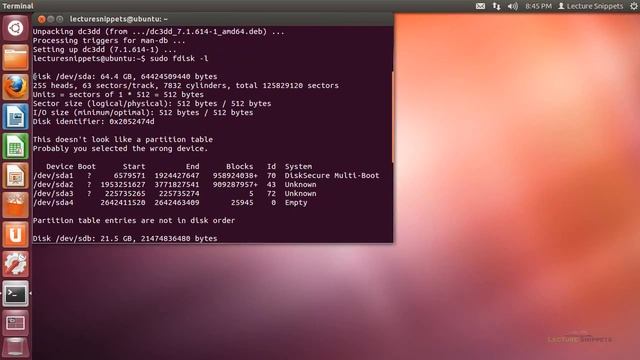
Task: Open the Lecture Snippets user menu
Action: click(590, 6)
